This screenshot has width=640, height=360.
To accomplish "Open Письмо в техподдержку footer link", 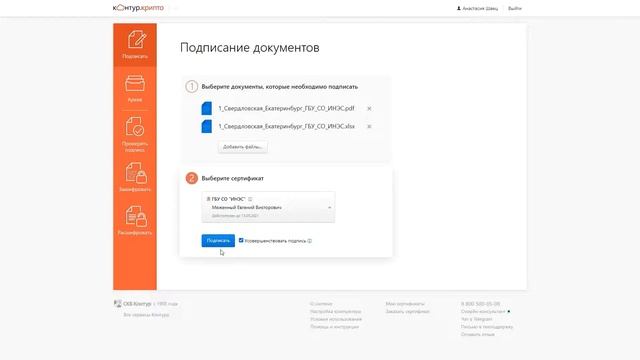I will tap(487, 327).
